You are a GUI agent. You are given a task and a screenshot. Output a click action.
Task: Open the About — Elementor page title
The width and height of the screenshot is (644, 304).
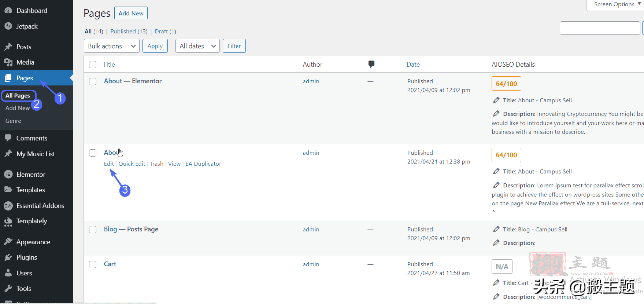click(113, 81)
